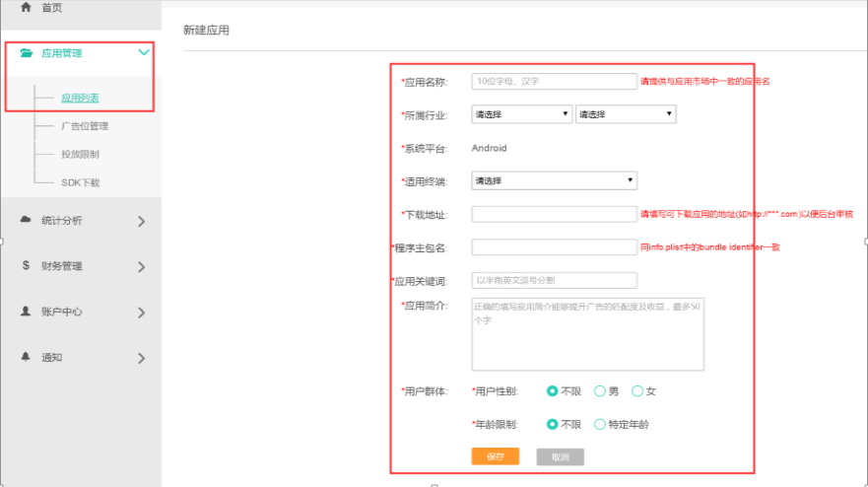Screen dimensions: 868x487
Task: Select the 女 gender radio button
Action: coord(637,391)
